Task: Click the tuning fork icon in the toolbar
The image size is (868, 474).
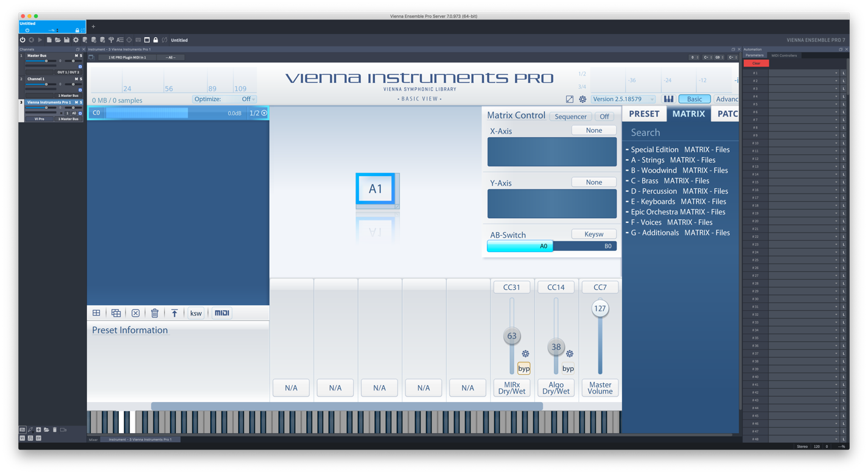Action: click(111, 40)
